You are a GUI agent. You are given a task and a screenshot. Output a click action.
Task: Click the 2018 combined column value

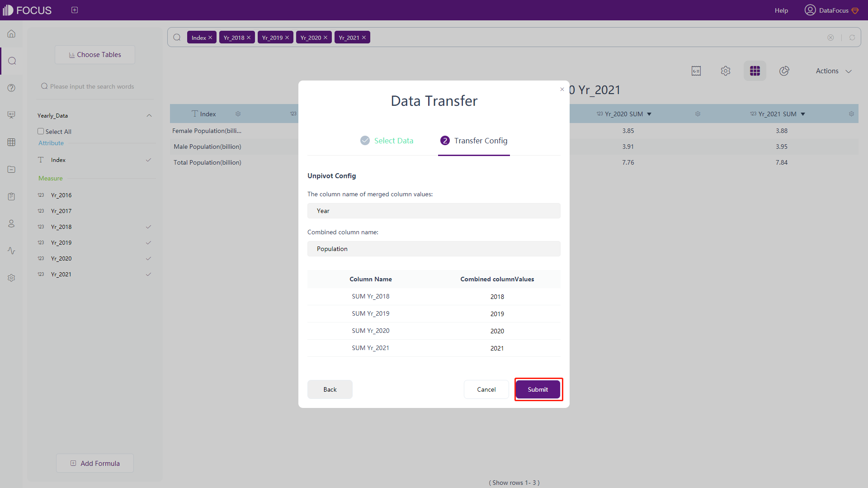point(497,297)
